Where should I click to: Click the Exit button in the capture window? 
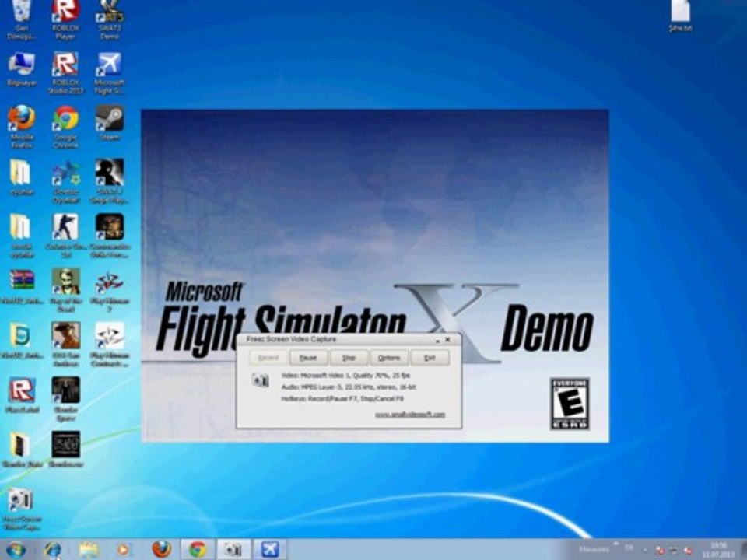coord(430,358)
